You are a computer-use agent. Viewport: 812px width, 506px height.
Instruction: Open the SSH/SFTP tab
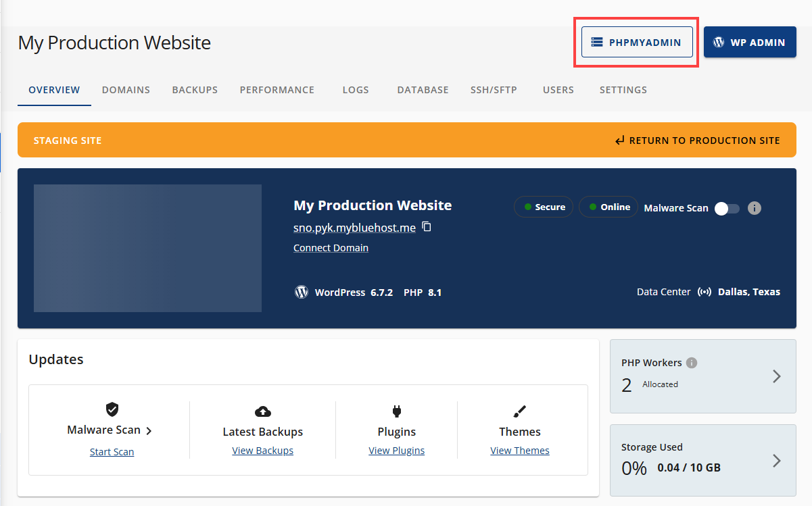pos(494,90)
